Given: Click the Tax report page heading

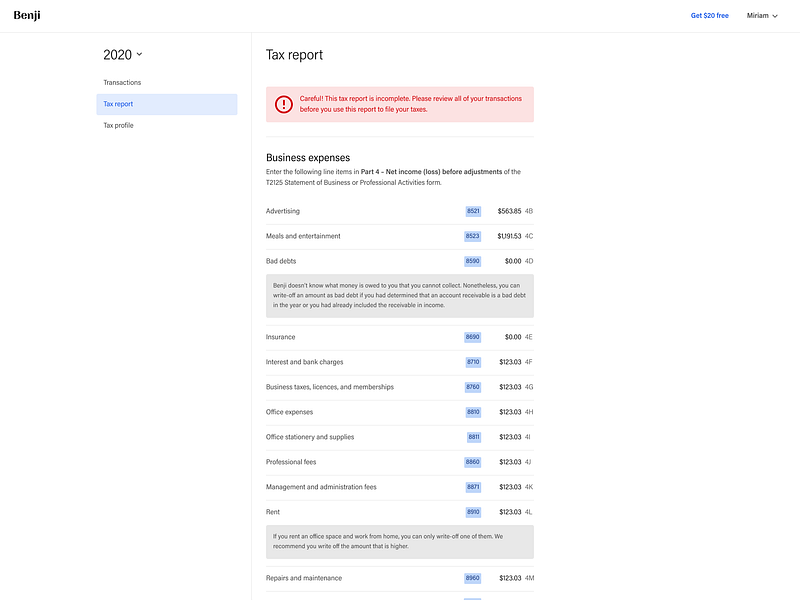Looking at the screenshot, I should (x=294, y=55).
